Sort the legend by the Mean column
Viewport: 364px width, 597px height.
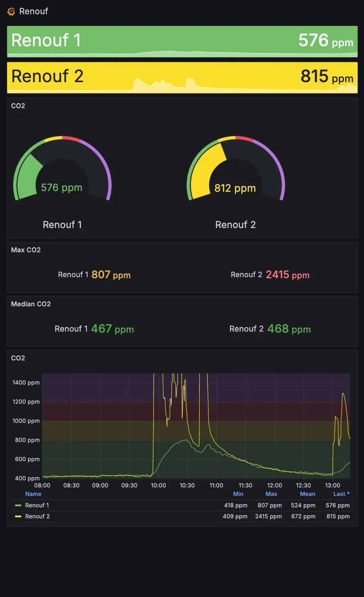point(307,494)
